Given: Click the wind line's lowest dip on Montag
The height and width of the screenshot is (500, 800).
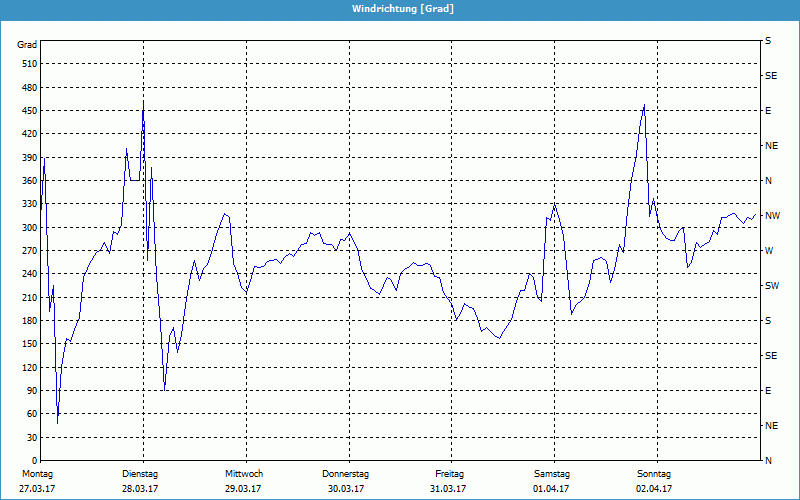Looking at the screenshot, I should tap(57, 423).
